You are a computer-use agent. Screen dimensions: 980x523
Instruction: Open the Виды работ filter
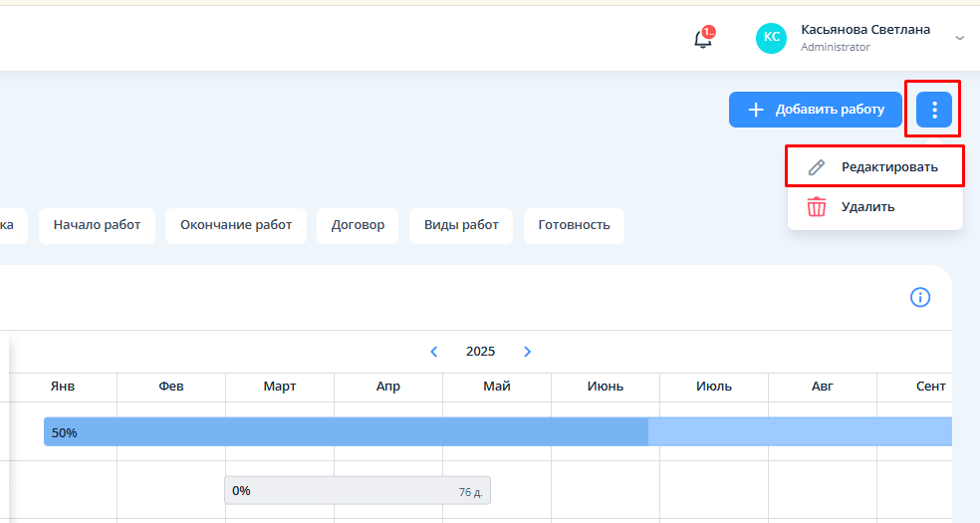pos(460,225)
